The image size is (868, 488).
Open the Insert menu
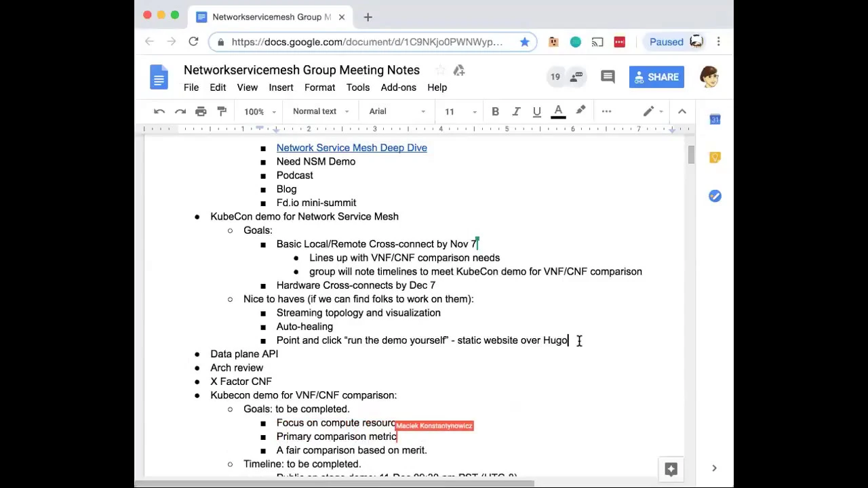(x=281, y=87)
